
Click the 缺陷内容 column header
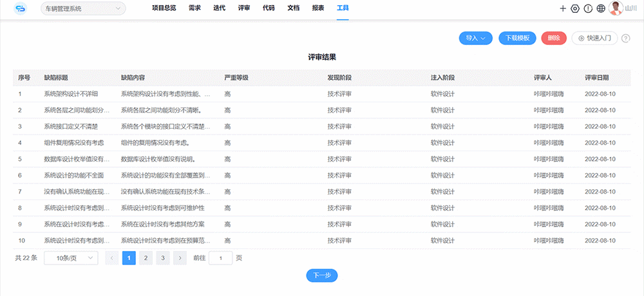(x=133, y=77)
